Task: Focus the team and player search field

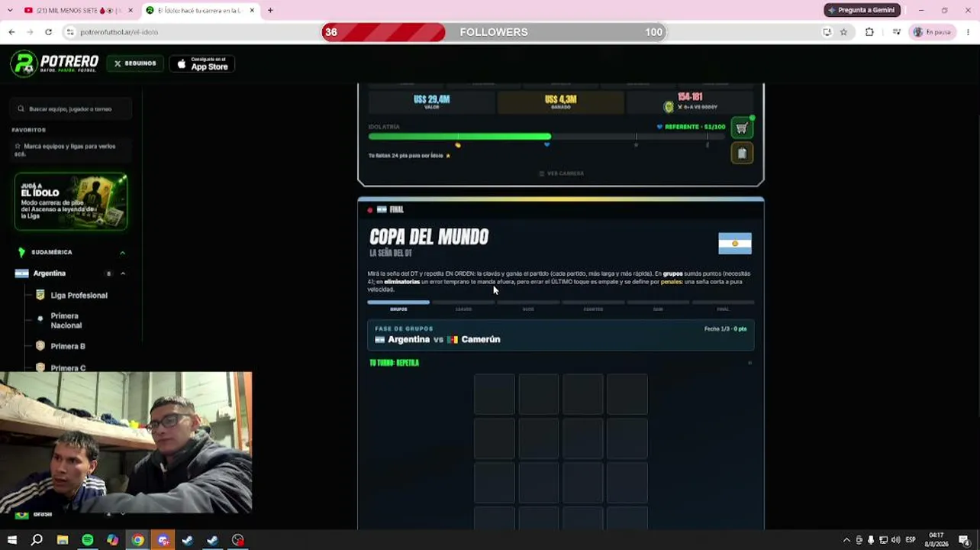Action: tap(72, 109)
